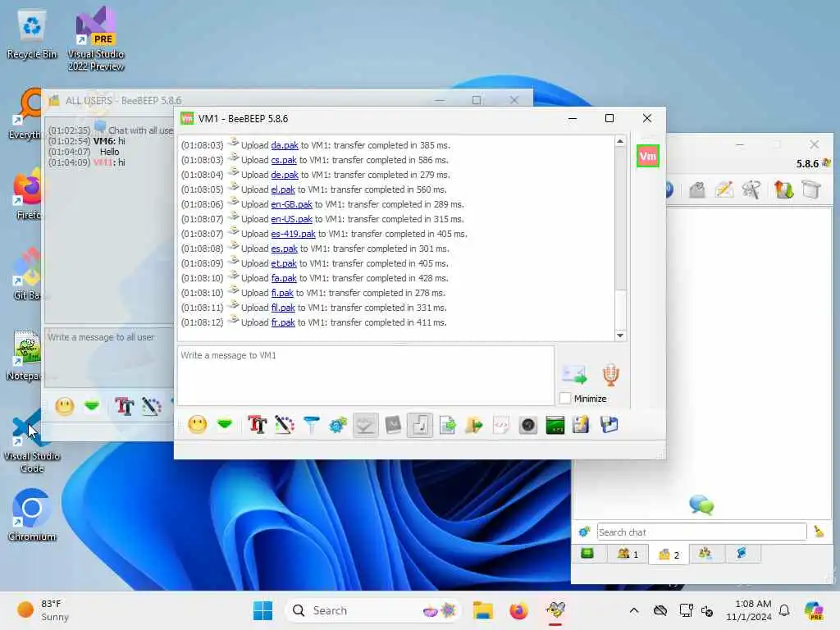Click the gear icon left of Search chat

584,532
